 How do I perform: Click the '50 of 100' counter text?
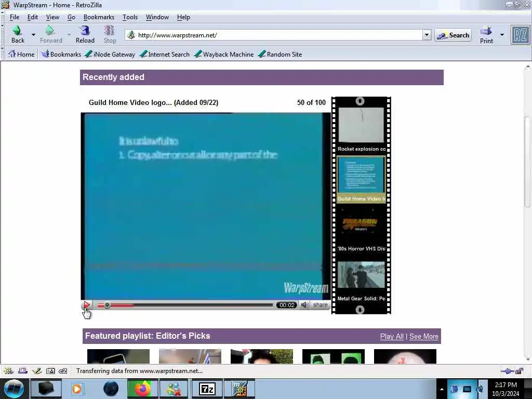[x=311, y=102]
